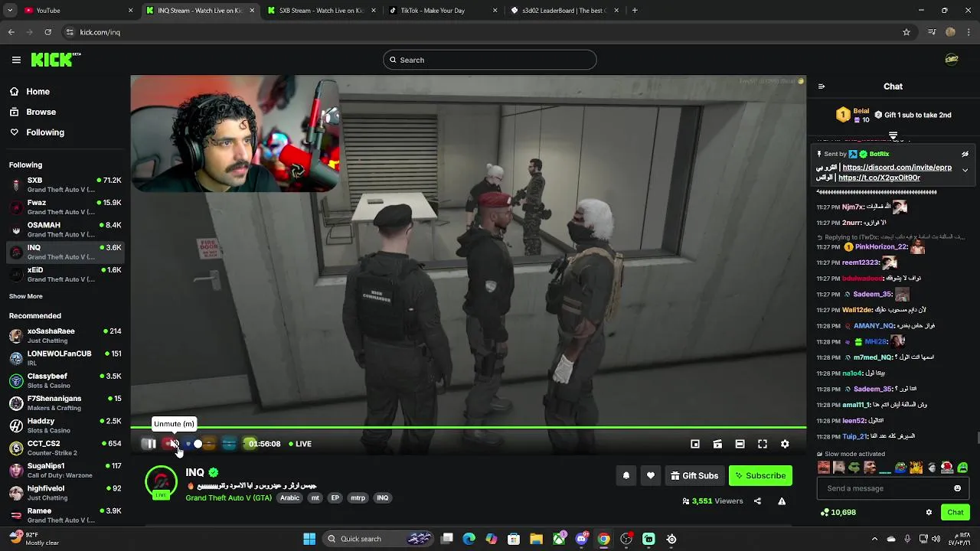Switch to YouTube browser tab

click(x=79, y=11)
